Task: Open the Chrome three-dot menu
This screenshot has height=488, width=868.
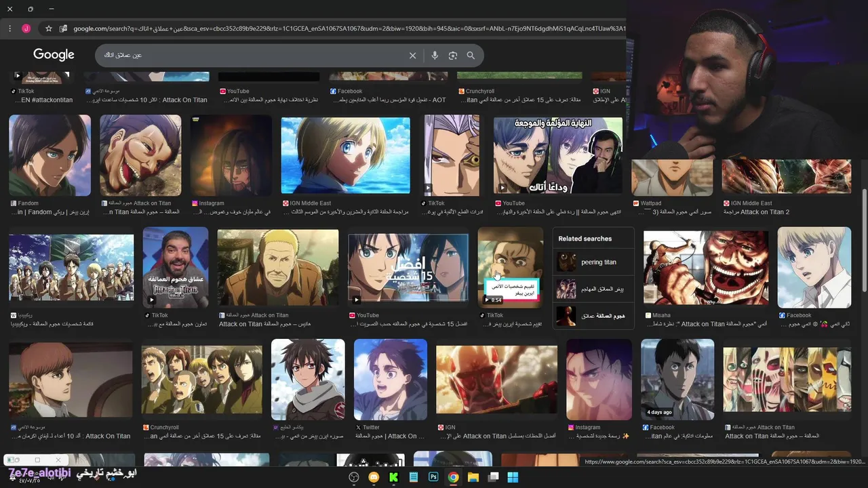Action: click(x=9, y=28)
